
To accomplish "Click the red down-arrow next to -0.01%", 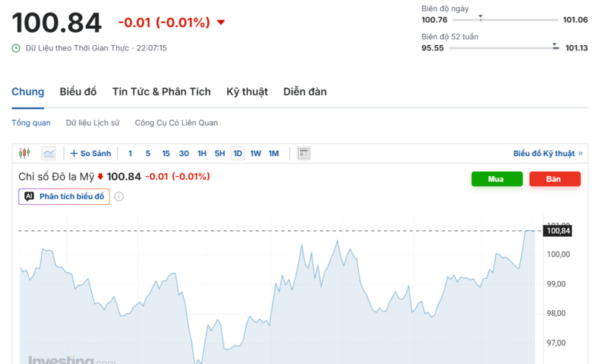I will tap(221, 22).
